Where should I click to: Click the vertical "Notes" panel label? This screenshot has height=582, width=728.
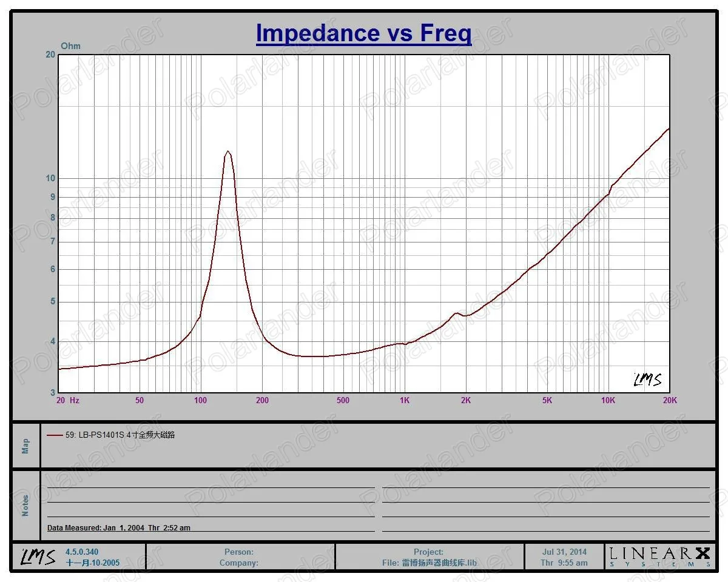point(25,506)
